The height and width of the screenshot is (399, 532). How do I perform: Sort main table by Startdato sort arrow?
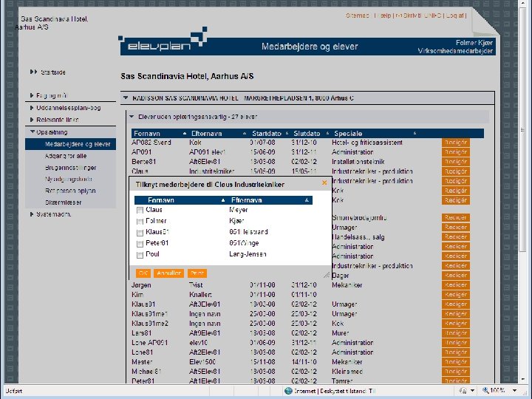(x=287, y=133)
